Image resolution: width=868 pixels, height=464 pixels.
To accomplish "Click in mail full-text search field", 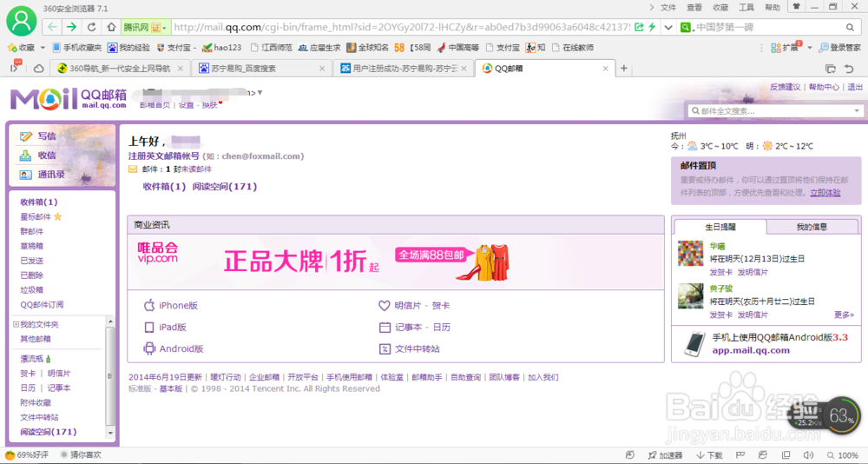I will (x=775, y=111).
